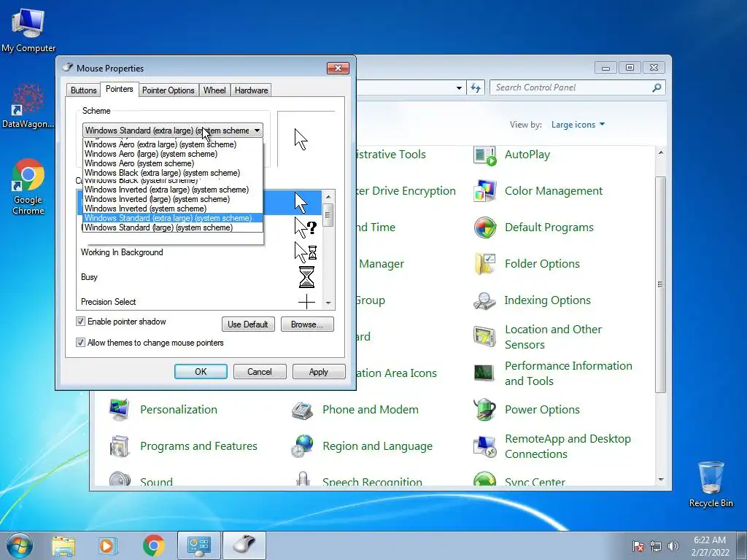Open Location and Other Sensors icon
The width and height of the screenshot is (747, 560).
(x=485, y=337)
